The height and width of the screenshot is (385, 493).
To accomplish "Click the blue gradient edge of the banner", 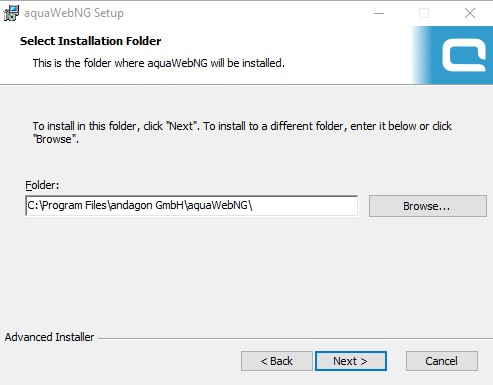I will [421, 55].
